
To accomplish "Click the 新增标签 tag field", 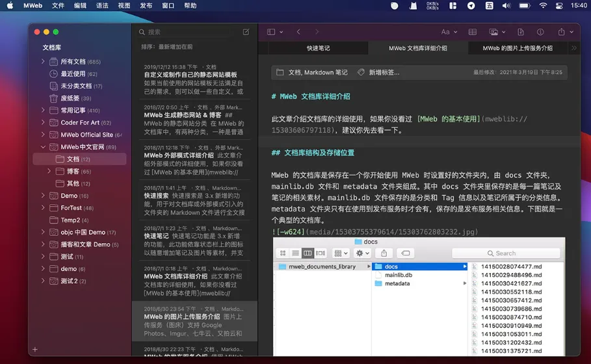I will point(384,72).
